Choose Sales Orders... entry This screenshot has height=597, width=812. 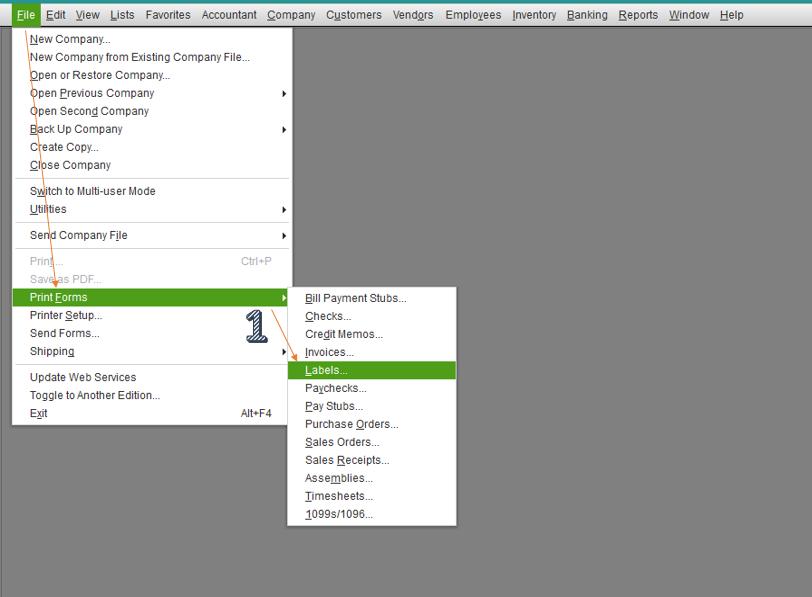click(372, 442)
